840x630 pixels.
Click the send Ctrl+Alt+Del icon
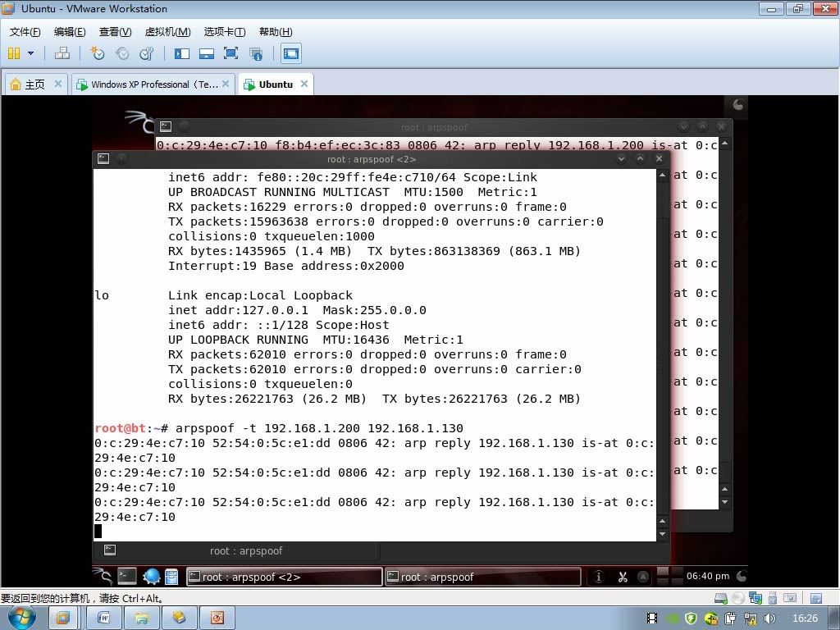click(x=62, y=53)
